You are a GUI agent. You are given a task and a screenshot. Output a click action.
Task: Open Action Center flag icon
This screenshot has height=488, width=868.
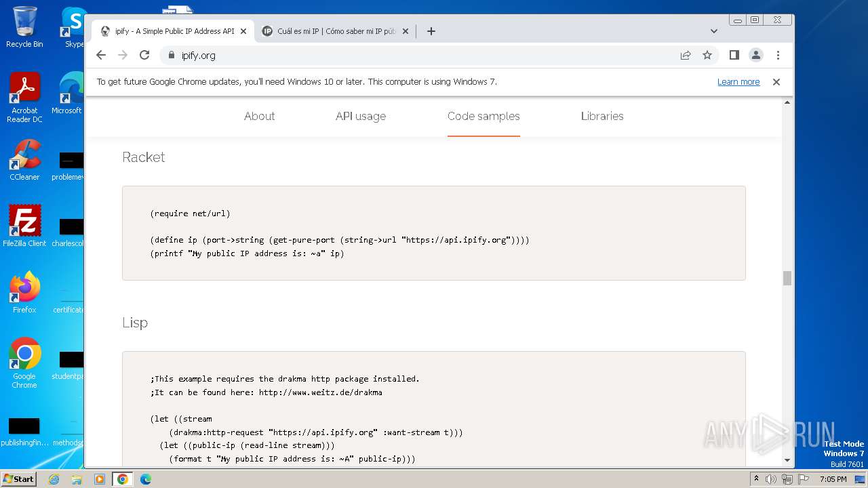point(802,479)
